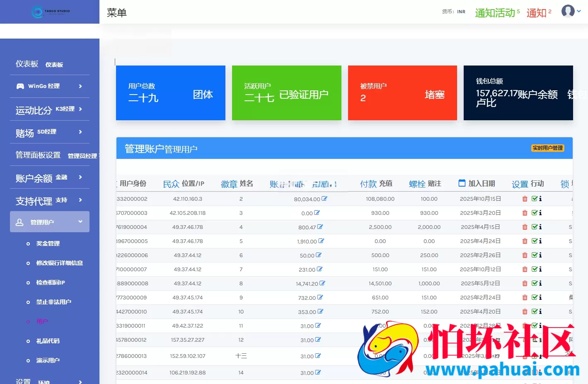This screenshot has width=588, height=384.
Task: Expand the 设置 chevron at the sidebar bottom
Action: pyautogui.click(x=80, y=382)
